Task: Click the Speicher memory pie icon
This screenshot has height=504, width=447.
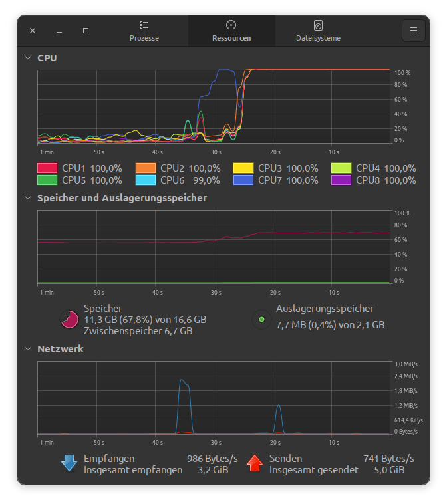Action: click(69, 320)
